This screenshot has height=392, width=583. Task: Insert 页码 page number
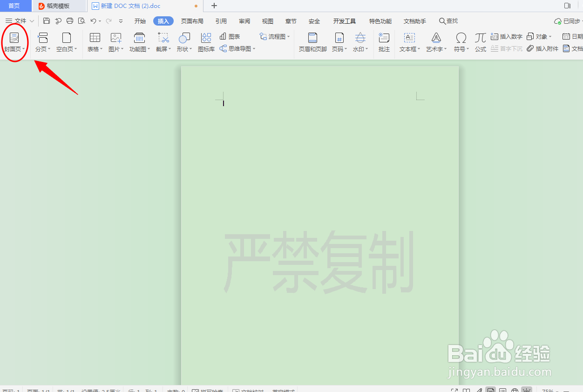click(x=339, y=42)
